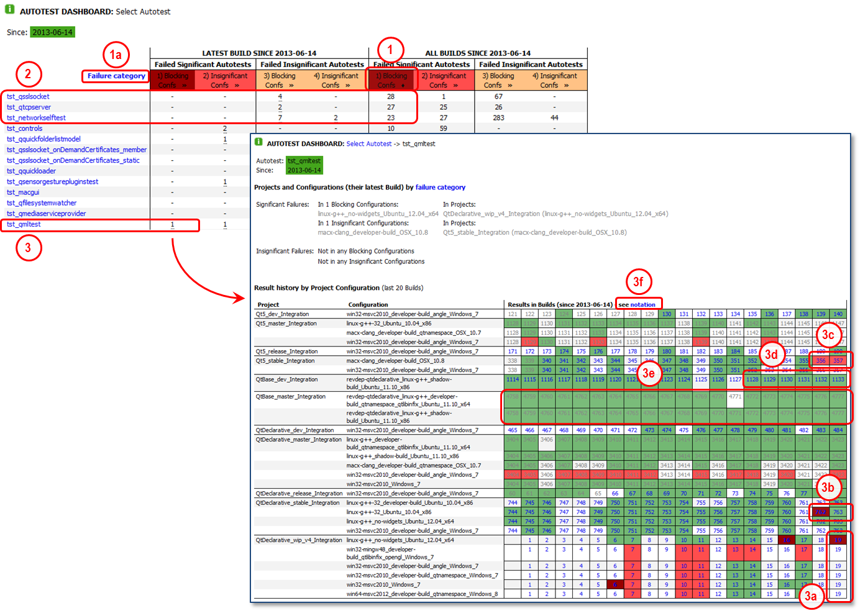This screenshot has width=868, height=611.
Task: Sort All Builds by 3) Blocking Confs
Action: point(498,80)
